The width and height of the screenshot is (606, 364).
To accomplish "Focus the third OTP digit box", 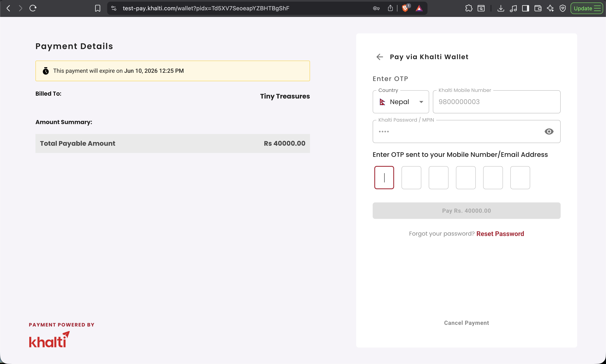I will pos(438,178).
